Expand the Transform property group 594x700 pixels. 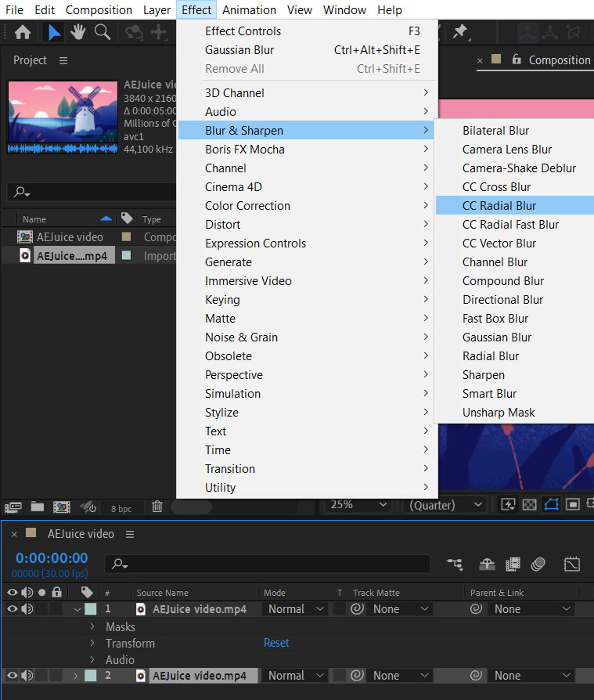click(x=92, y=644)
